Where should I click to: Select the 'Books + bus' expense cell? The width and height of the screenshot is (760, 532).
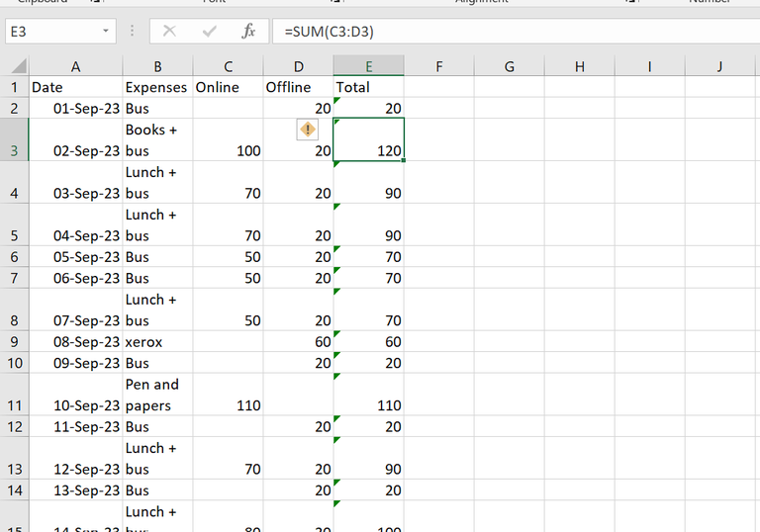[157, 140]
